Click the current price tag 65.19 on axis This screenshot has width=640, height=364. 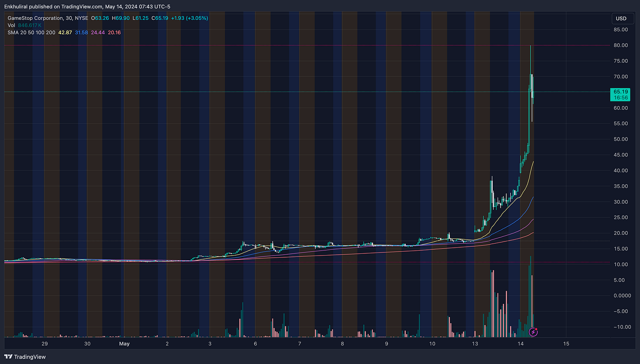620,92
